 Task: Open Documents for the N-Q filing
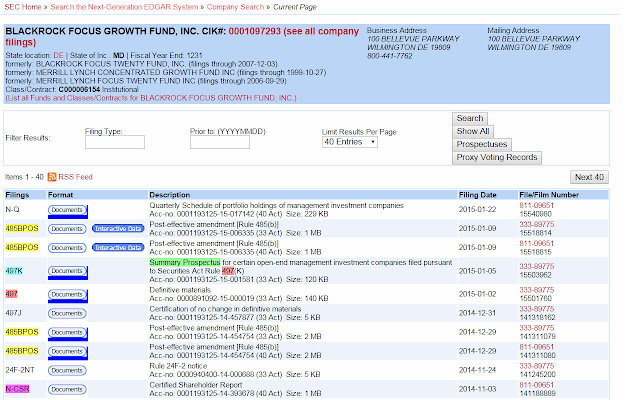[x=67, y=210]
